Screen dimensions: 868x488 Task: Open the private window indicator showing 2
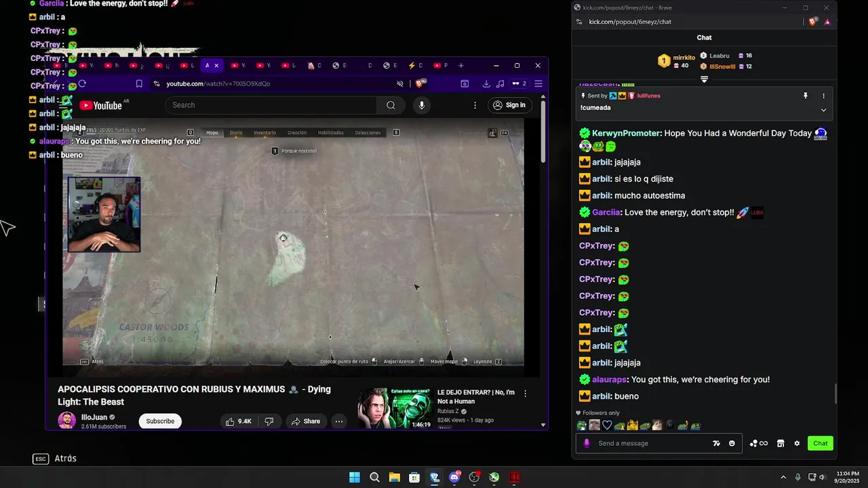[519, 84]
